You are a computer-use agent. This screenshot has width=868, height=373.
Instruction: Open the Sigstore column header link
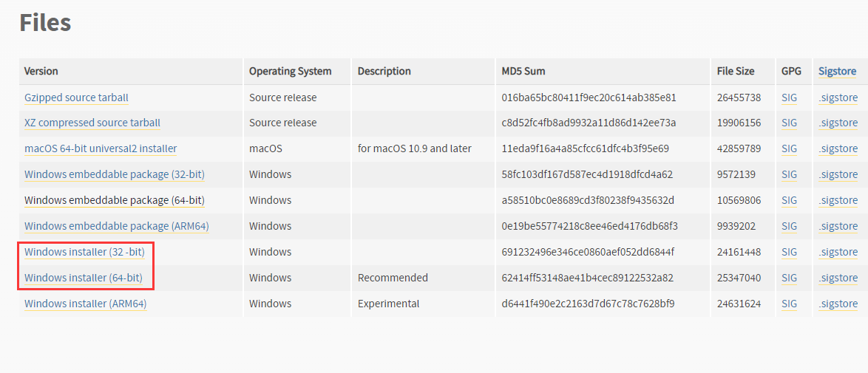point(838,72)
